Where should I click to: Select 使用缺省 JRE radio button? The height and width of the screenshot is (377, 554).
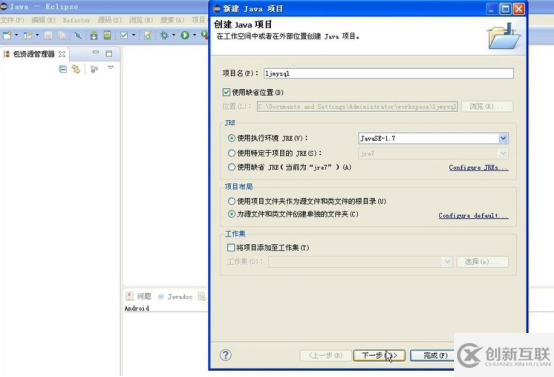[231, 167]
